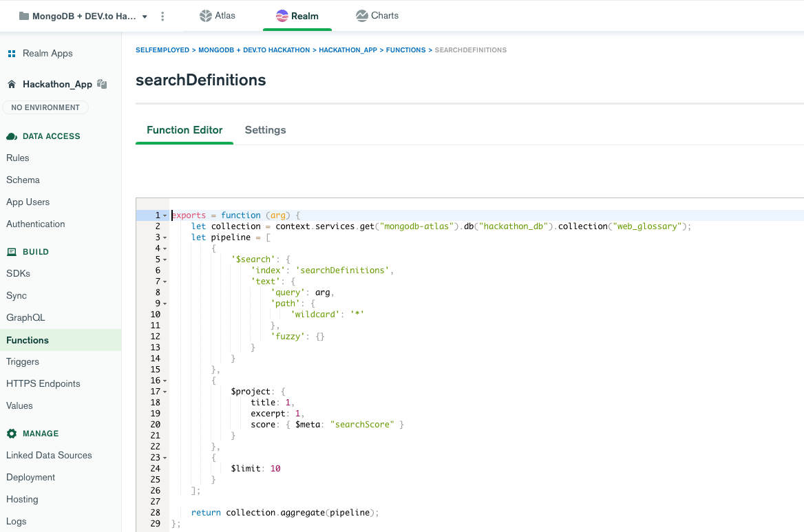Screen dimensions: 804x532
Task: Open the vertical dots menu next to project name
Action: pos(162,15)
